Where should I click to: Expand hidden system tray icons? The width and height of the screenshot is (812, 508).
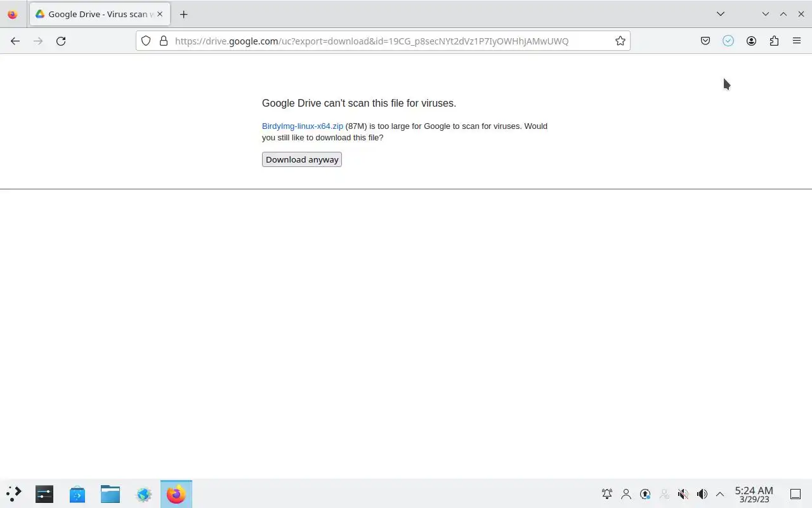[x=720, y=493]
